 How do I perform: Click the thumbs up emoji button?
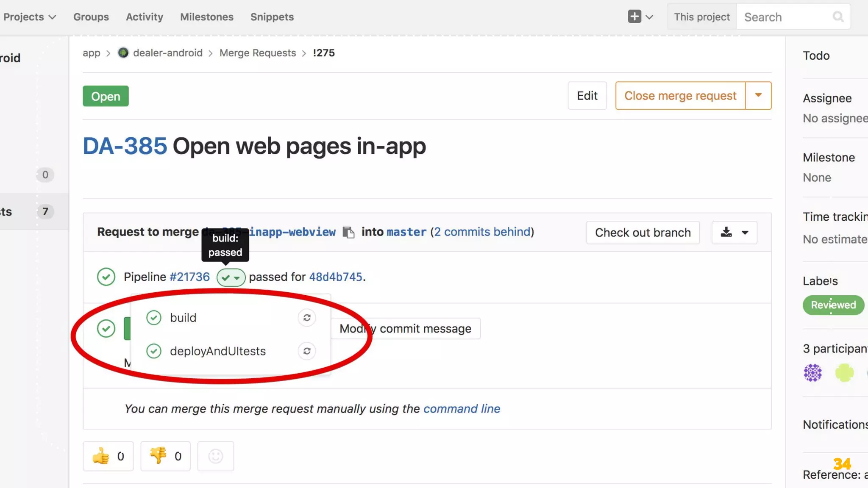click(108, 456)
